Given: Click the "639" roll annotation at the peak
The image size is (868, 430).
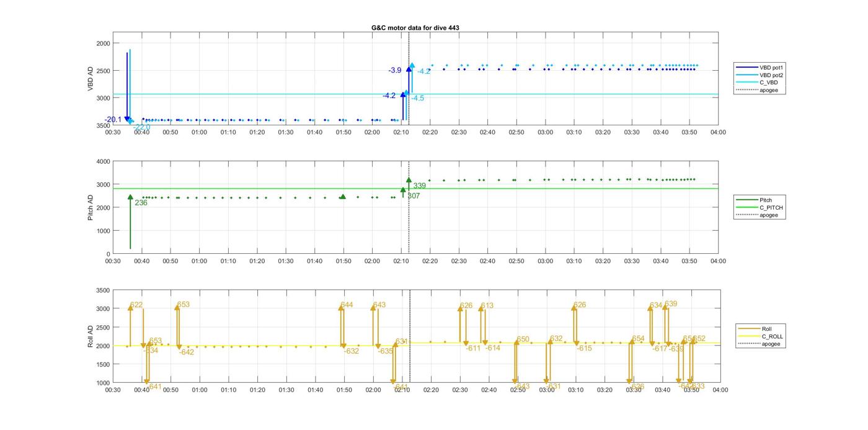Looking at the screenshot, I should [x=671, y=304].
